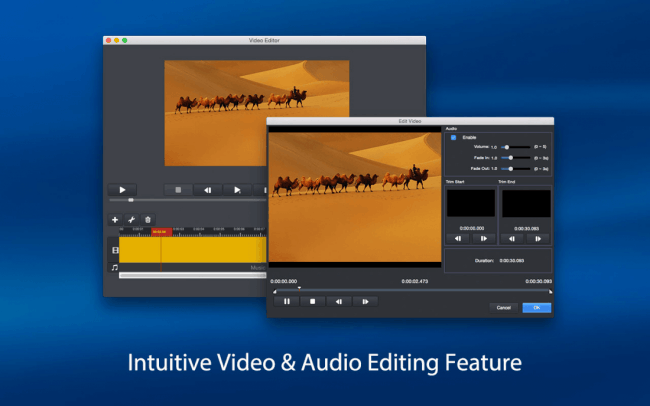Select the film strip video track icon
Image resolution: width=650 pixels, height=406 pixels.
[115, 250]
